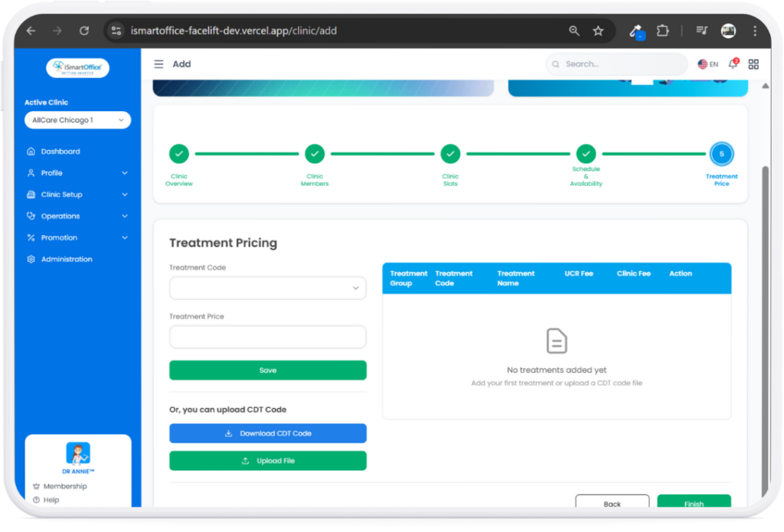The height and width of the screenshot is (532, 784).
Task: Click the browser bookmark star icon
Action: click(598, 31)
